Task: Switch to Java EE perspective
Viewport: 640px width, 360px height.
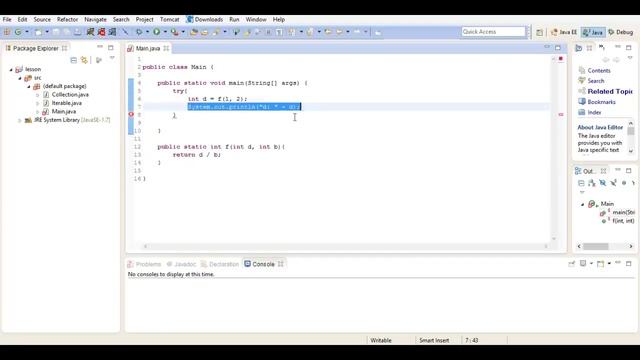Action: [564, 32]
